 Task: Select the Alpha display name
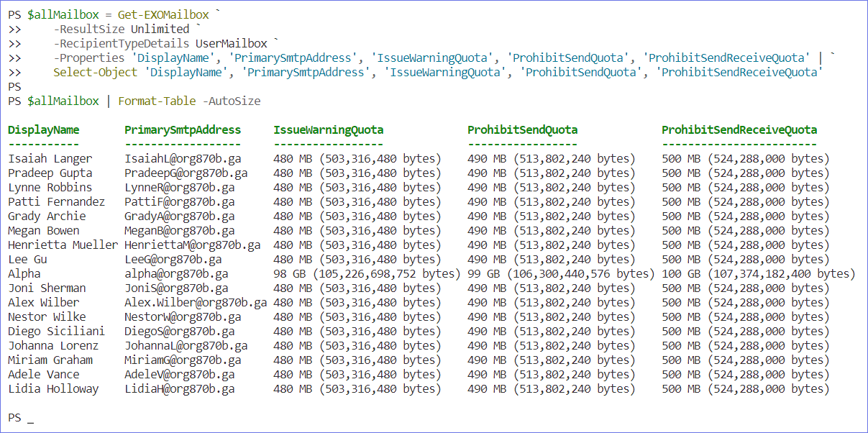(x=24, y=274)
